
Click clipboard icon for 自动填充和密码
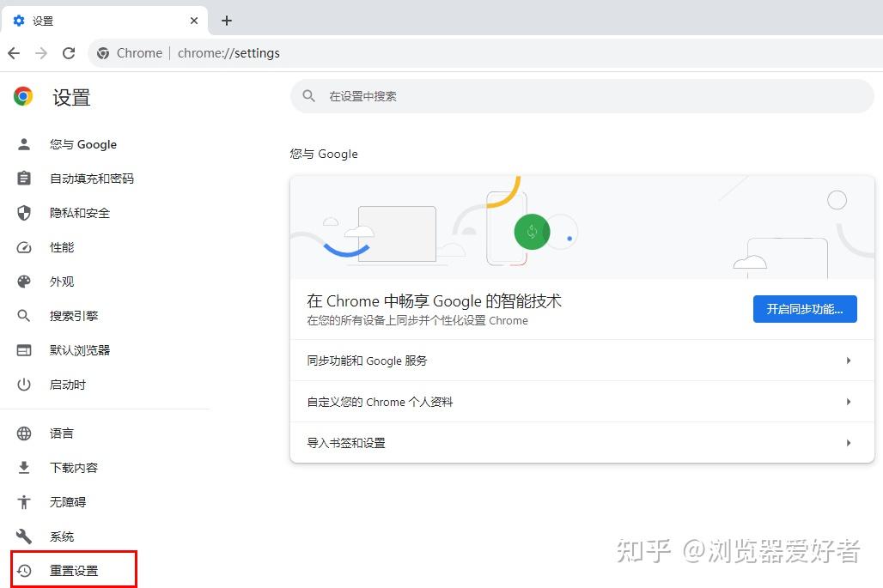pyautogui.click(x=24, y=179)
